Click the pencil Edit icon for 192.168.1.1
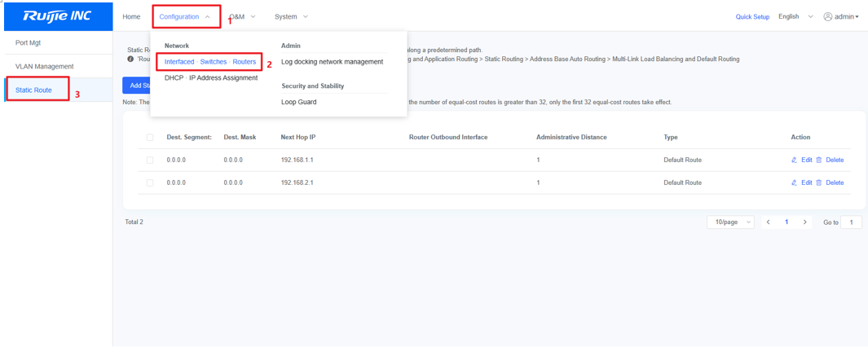 click(x=794, y=160)
